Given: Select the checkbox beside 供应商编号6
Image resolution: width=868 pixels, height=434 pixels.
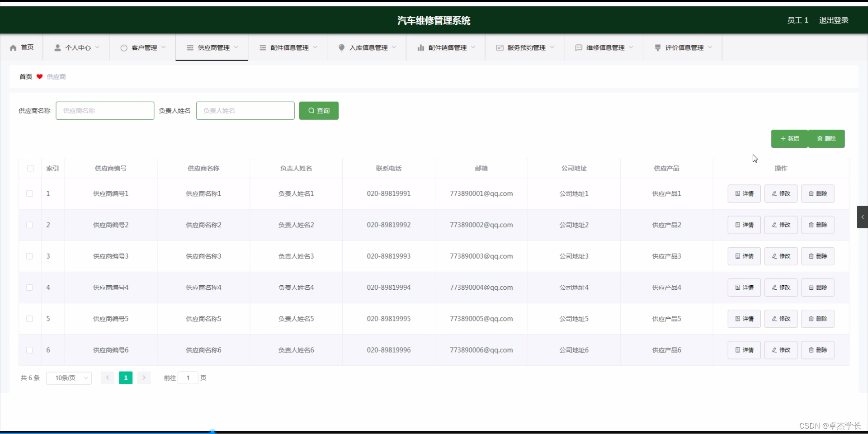Looking at the screenshot, I should [29, 350].
